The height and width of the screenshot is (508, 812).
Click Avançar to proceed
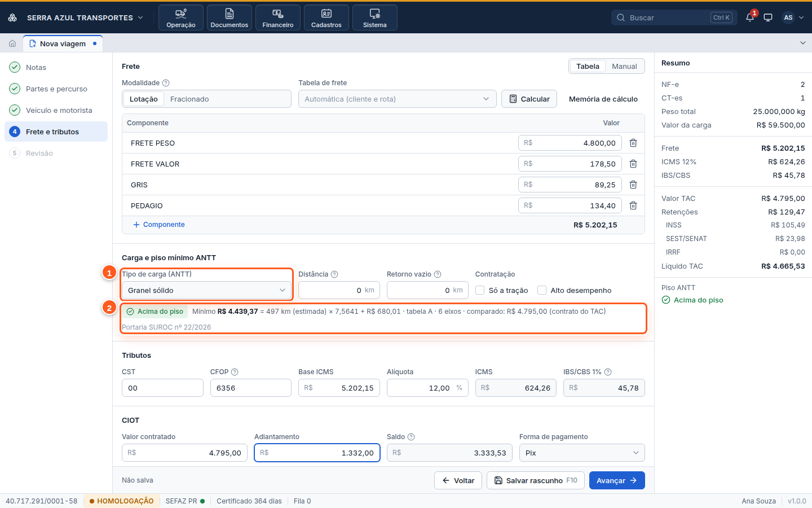617,480
